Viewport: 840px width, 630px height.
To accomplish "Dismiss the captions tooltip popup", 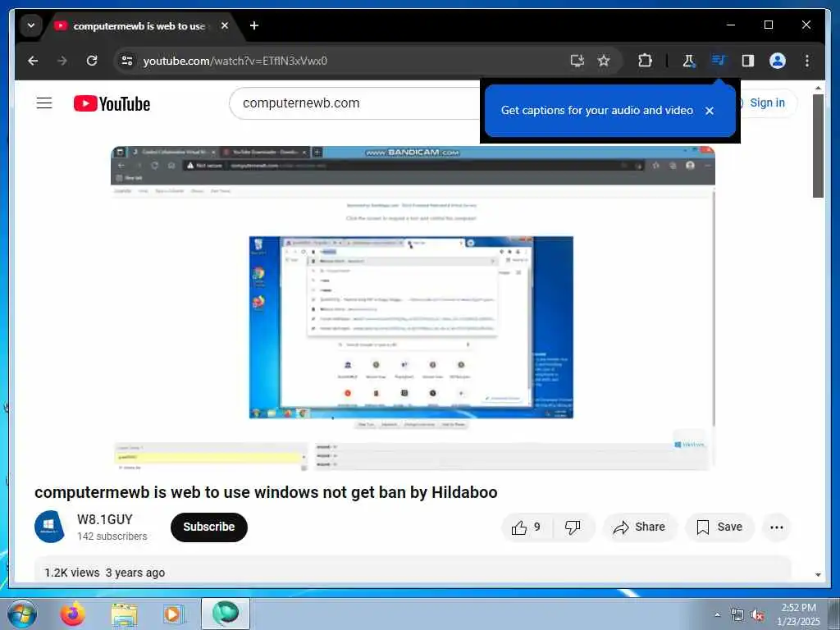I will click(x=710, y=111).
